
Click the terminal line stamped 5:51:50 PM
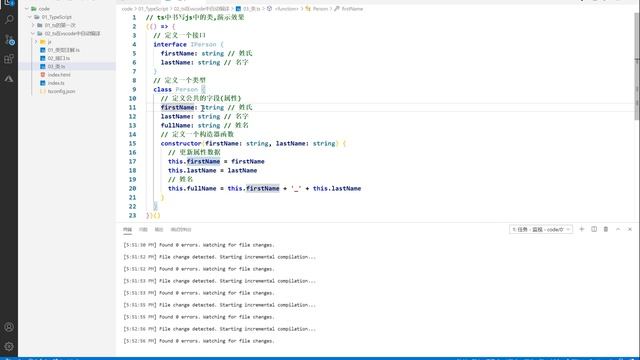point(199,245)
